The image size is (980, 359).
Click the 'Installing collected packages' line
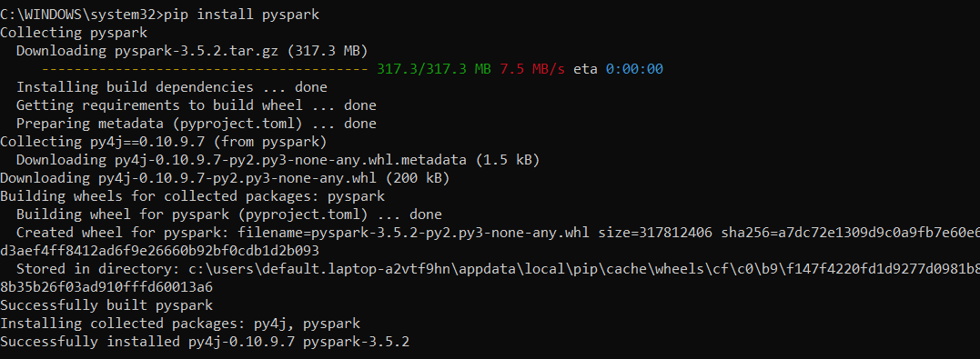(180, 324)
